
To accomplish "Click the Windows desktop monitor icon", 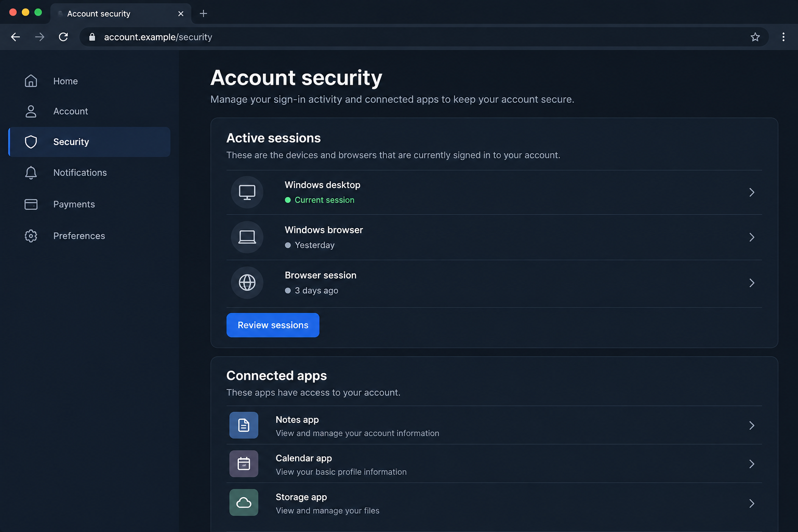I will (x=247, y=192).
